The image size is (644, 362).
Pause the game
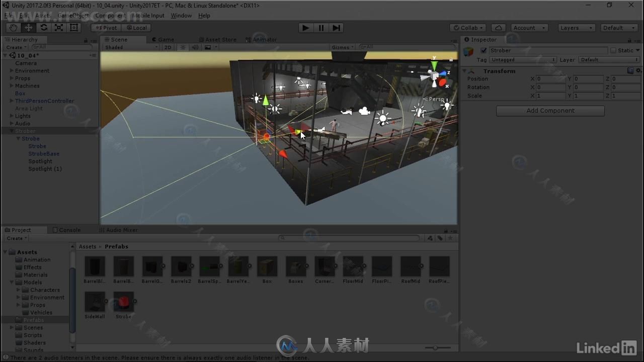pyautogui.click(x=321, y=28)
